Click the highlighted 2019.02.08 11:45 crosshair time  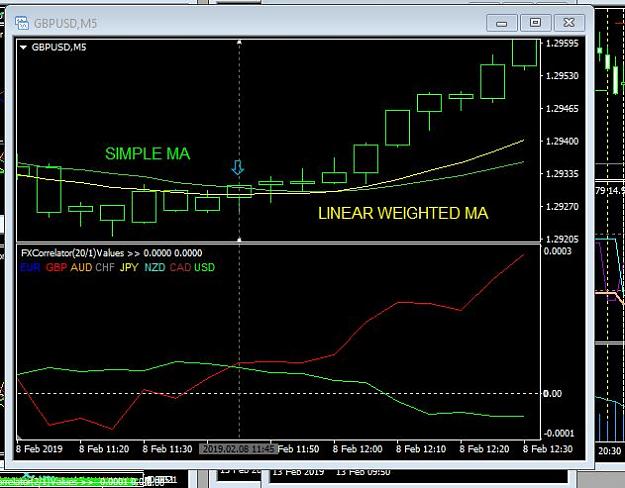238,449
